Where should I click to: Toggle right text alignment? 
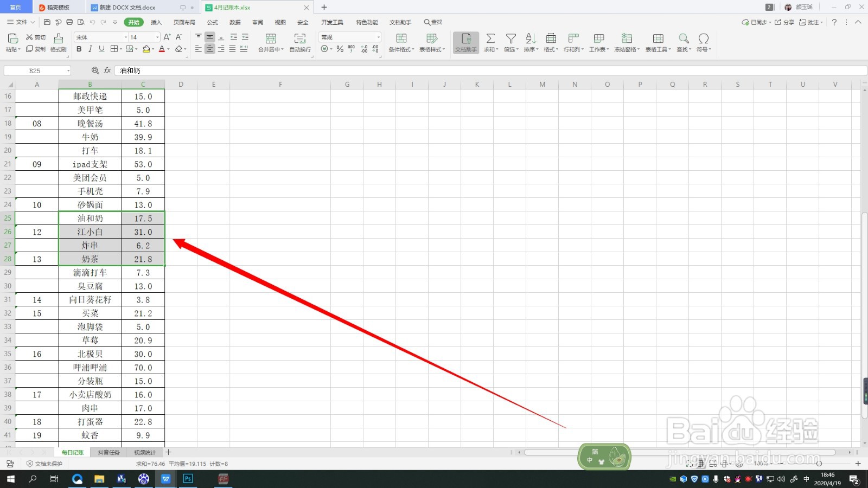coord(221,49)
